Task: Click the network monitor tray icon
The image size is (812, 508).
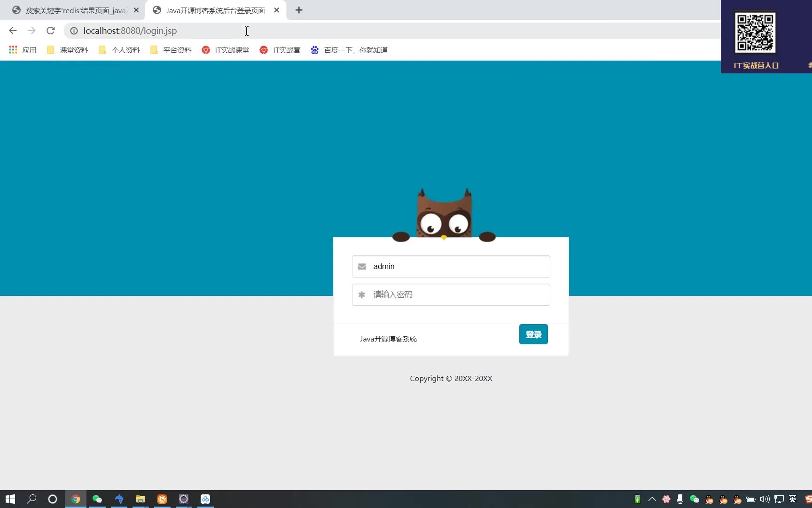Action: [779, 499]
